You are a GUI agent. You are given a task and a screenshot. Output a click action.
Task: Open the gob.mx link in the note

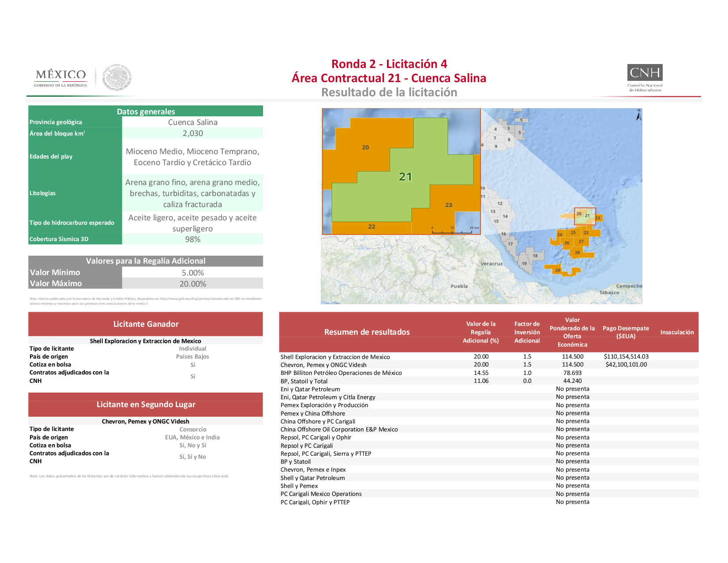tap(211, 299)
